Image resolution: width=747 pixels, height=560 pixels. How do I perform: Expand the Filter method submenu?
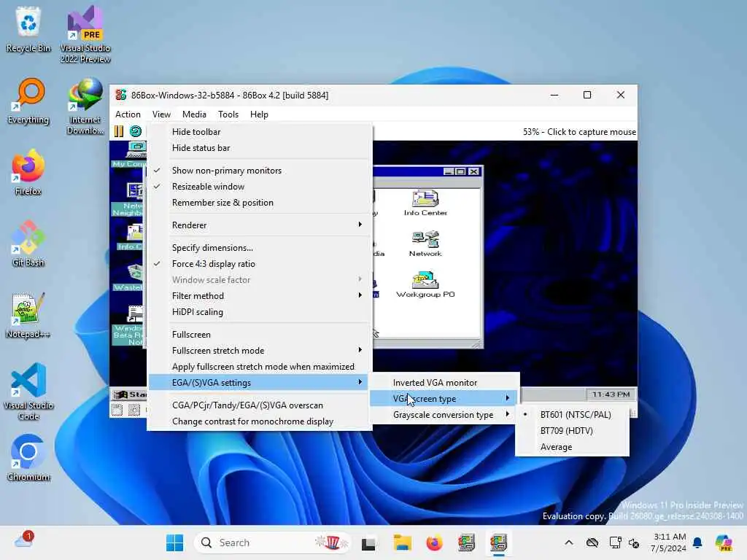[260, 296]
